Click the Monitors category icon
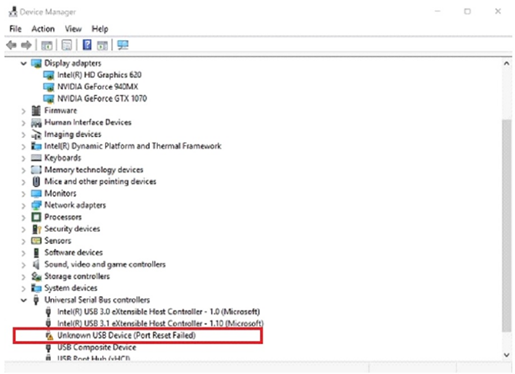515x374 pixels. [36, 193]
